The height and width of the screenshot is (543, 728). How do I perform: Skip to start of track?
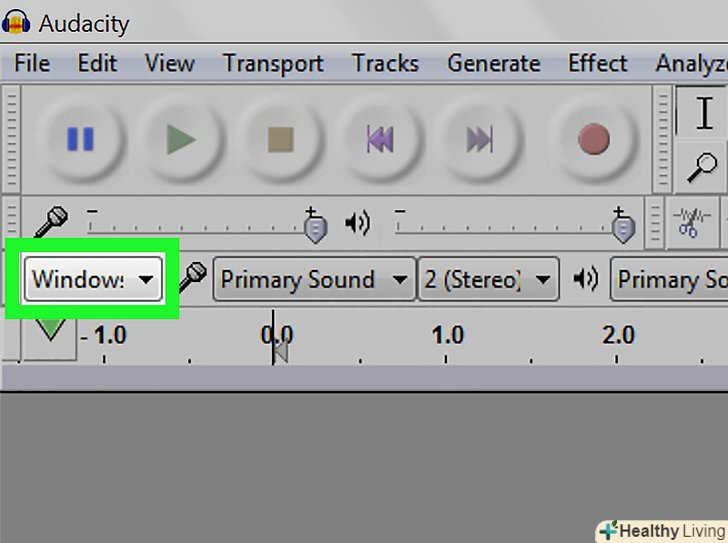click(381, 139)
